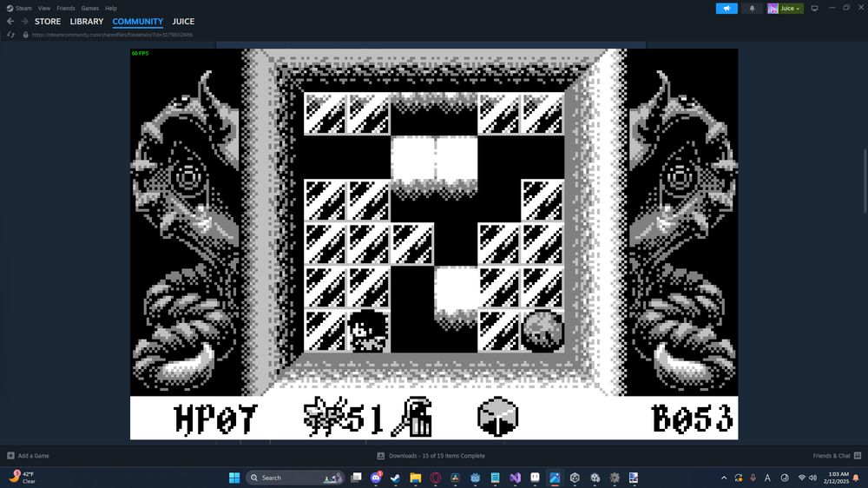
Task: Open Steam announcements megaphone button
Action: pos(727,9)
